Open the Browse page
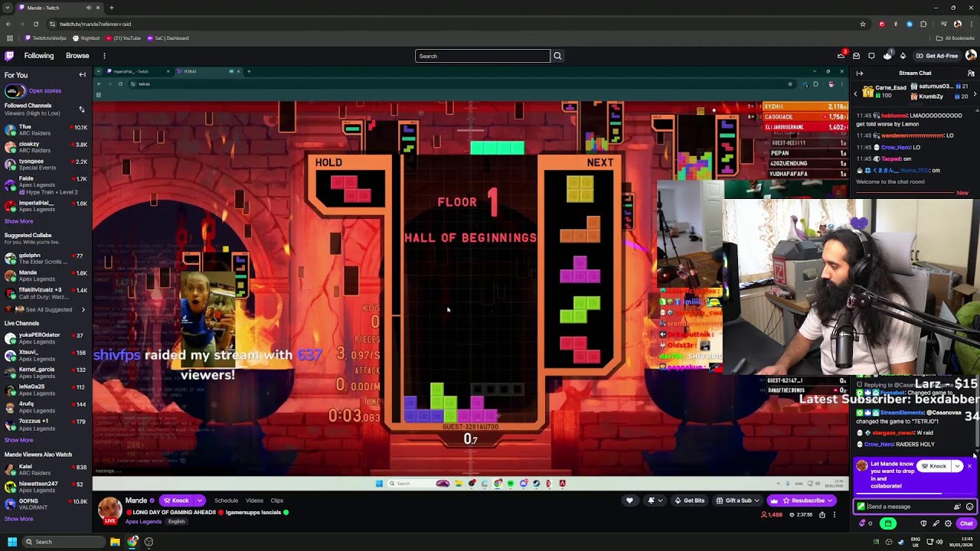 click(x=77, y=56)
